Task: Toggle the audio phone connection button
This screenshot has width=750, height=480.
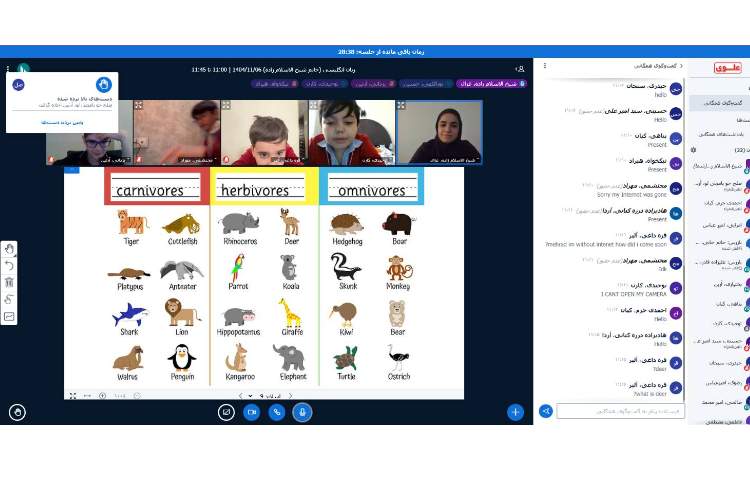Action: click(x=277, y=411)
